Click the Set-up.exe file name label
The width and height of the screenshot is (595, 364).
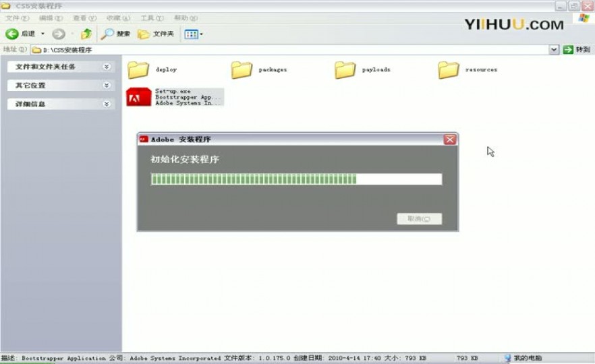click(x=173, y=92)
